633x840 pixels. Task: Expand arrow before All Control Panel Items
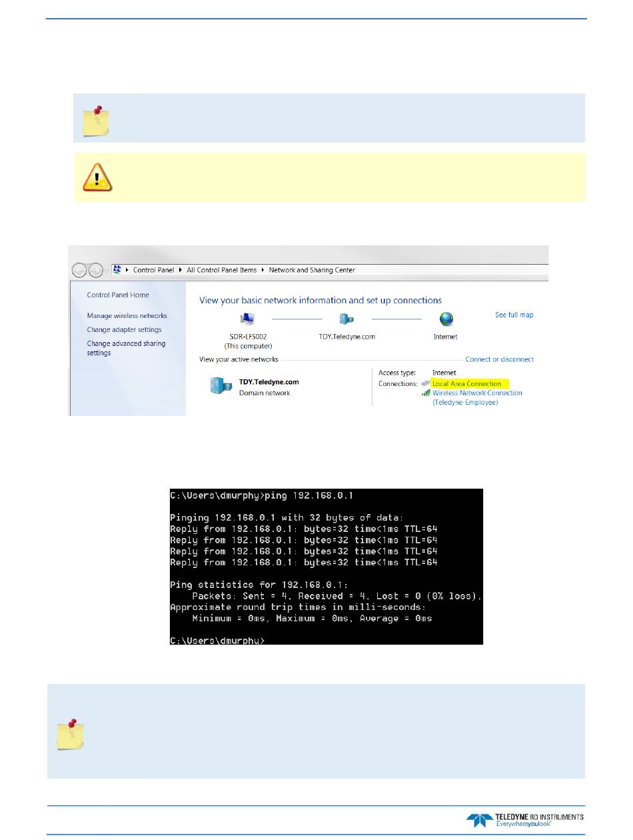tap(181, 270)
